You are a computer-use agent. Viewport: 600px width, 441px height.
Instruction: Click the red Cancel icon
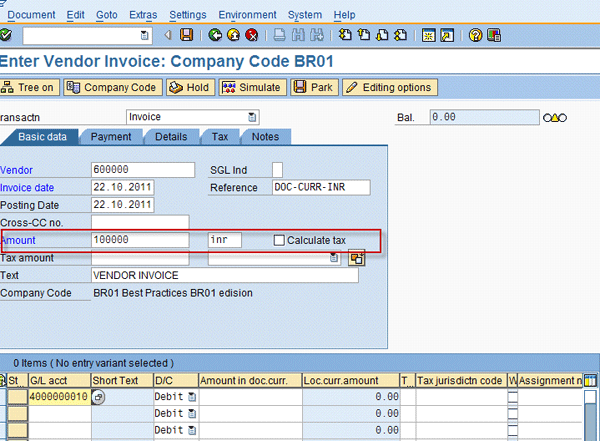pos(251,35)
